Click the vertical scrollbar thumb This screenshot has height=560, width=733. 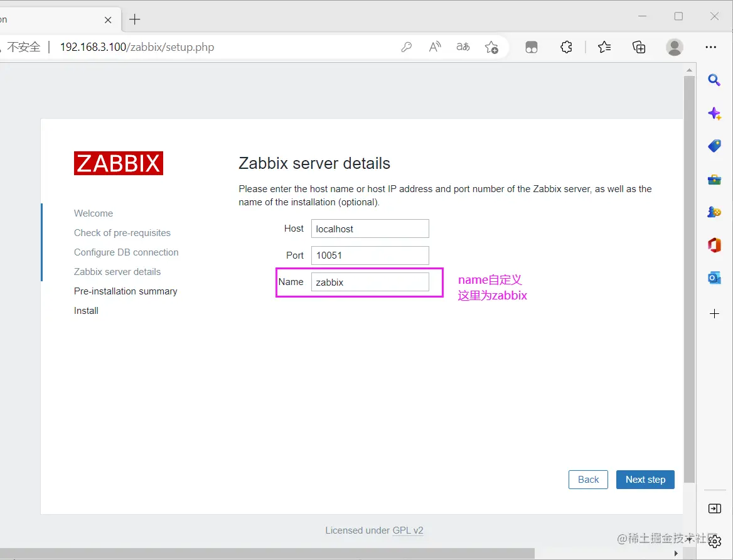click(689, 279)
